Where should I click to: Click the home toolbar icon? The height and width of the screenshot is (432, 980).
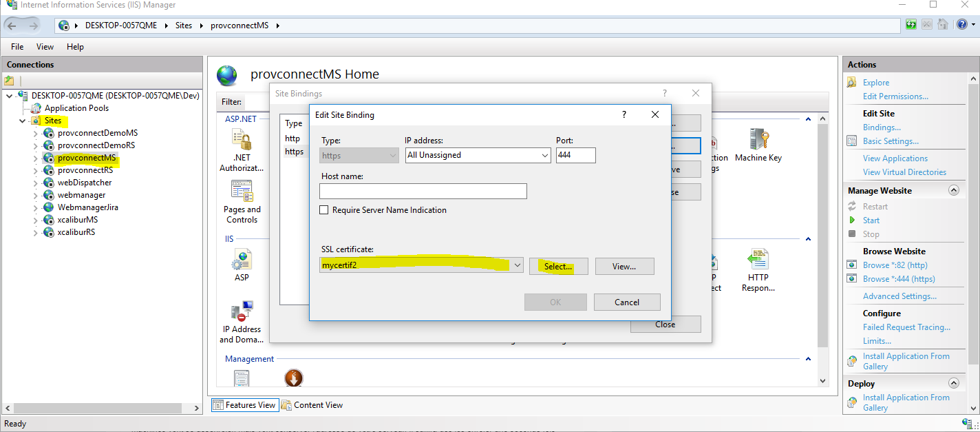coord(942,24)
